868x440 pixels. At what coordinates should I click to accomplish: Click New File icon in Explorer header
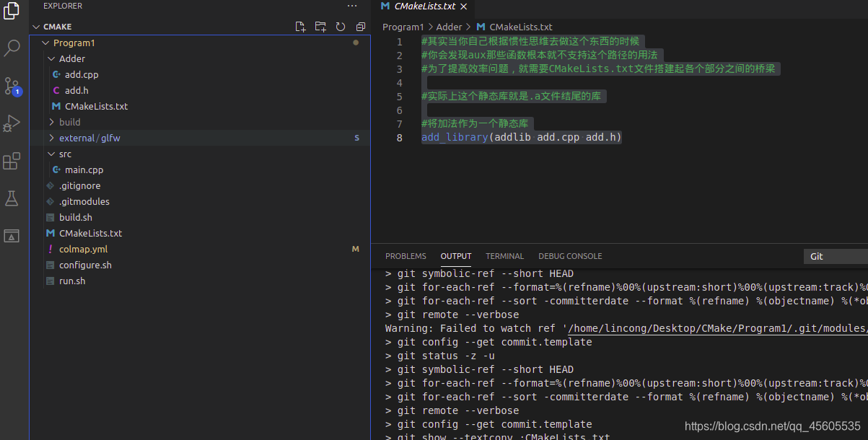tap(301, 27)
